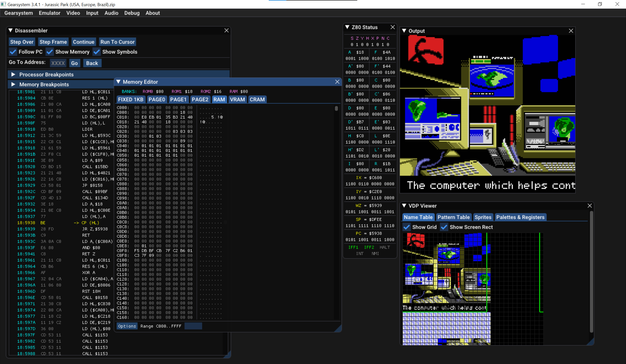This screenshot has height=364, width=626.
Task: Toggle Show Grid in VDP Viewer
Action: [406, 227]
